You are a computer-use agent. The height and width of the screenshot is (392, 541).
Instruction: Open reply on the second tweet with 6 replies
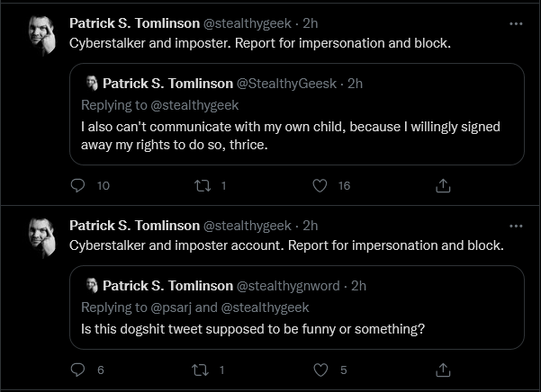point(77,370)
